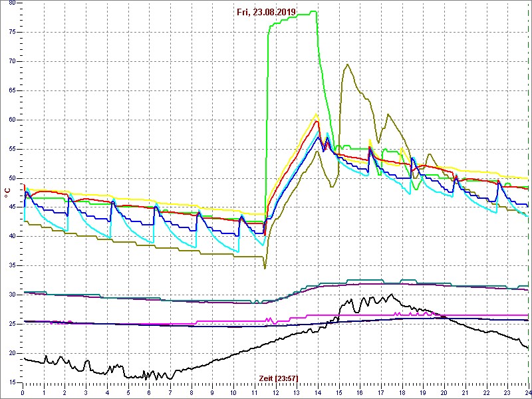Select the 60 value on the temperature axis
The height and width of the screenshot is (399, 532).
[12, 120]
